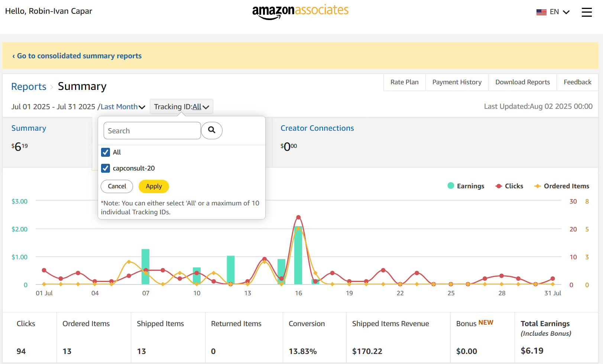Click the Shipped Items Revenue $170.22 value
Viewport: 603px width, 364px height.
(x=367, y=351)
